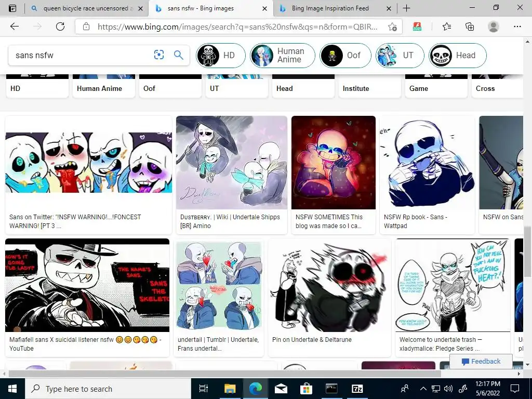Open the tab actions icon left of tabs
The width and height of the screenshot is (532, 399).
[12, 8]
